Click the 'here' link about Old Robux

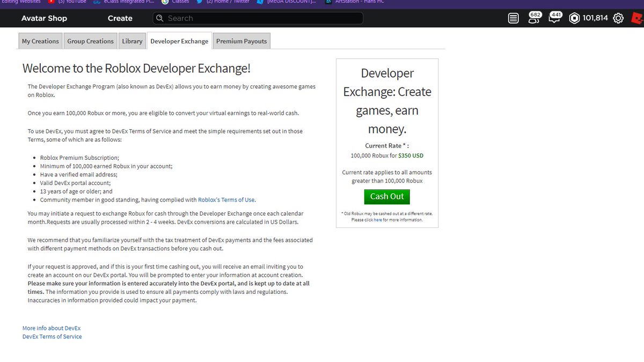pyautogui.click(x=378, y=220)
